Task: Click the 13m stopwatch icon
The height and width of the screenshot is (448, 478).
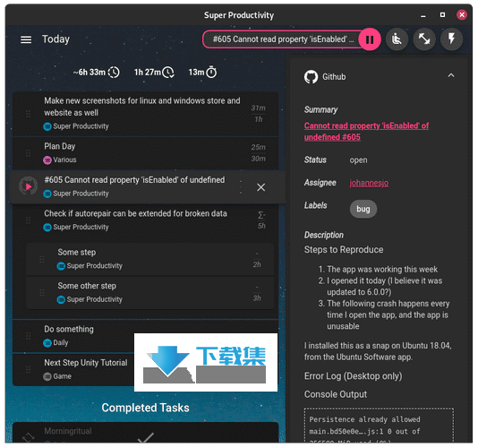Action: pos(211,73)
